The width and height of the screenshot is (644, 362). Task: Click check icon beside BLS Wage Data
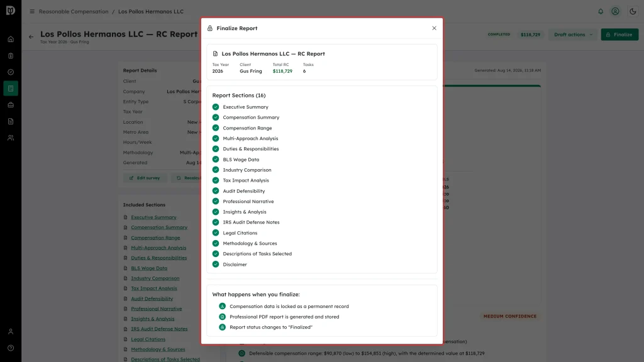coord(216,159)
